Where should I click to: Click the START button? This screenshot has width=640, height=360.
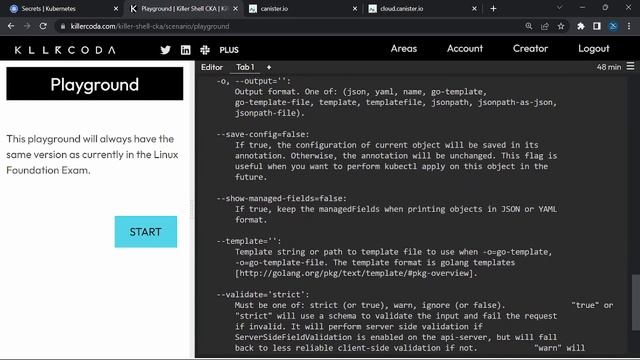click(146, 231)
